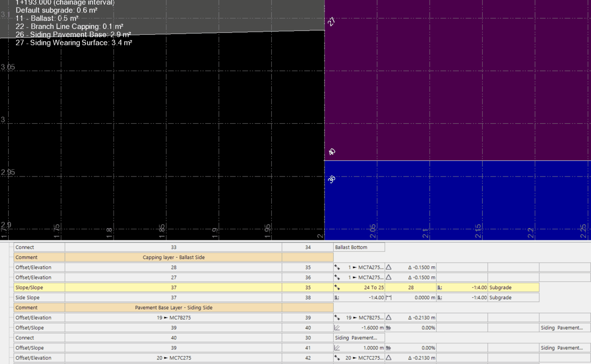This screenshot has height=364, width=591.
Task: Click the delta triangle icon on the MC7C275 row
Action: coord(388,358)
